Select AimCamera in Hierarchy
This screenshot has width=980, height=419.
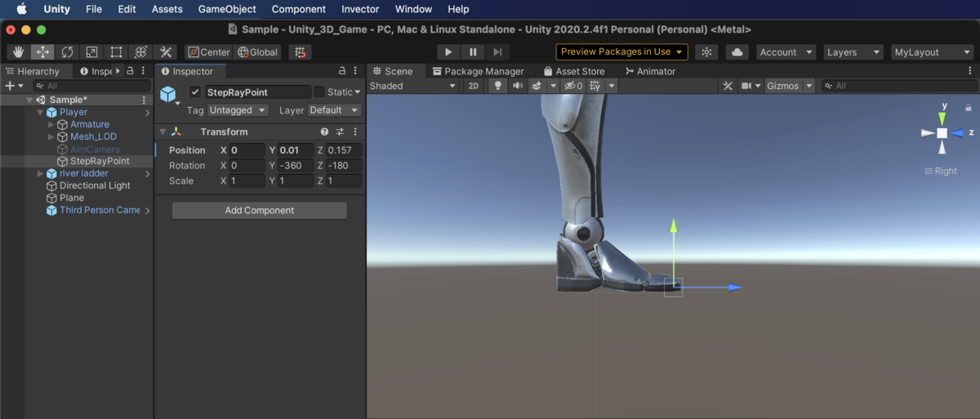click(x=94, y=149)
